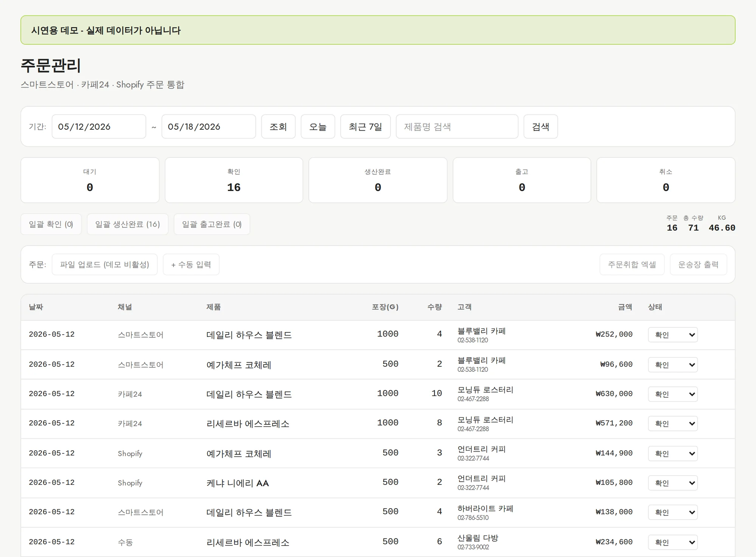The image size is (756, 557).
Task: Open status dropdown for ₩96,600 order
Action: coord(673,365)
